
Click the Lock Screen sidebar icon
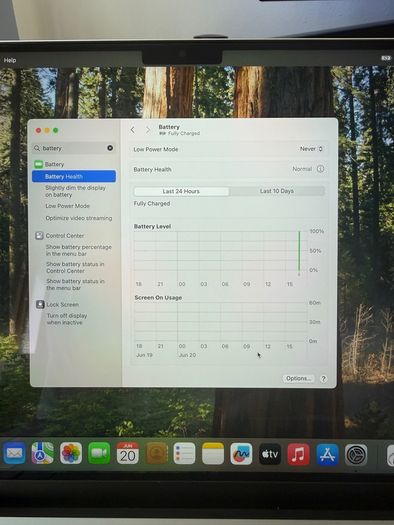pos(40,304)
